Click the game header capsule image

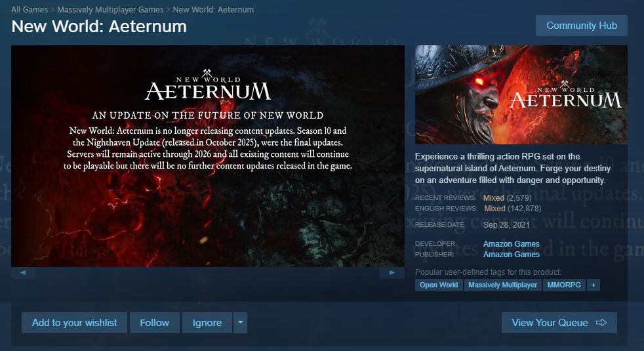pos(521,94)
